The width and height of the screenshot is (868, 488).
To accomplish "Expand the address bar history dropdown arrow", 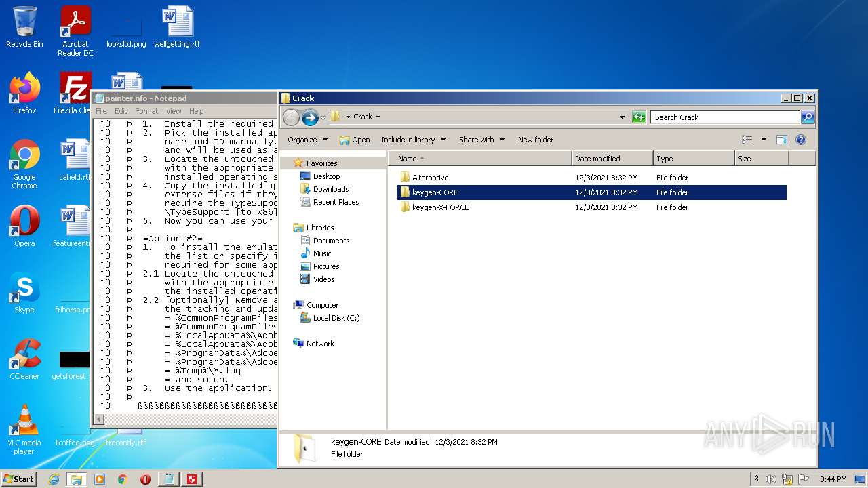I will [622, 117].
